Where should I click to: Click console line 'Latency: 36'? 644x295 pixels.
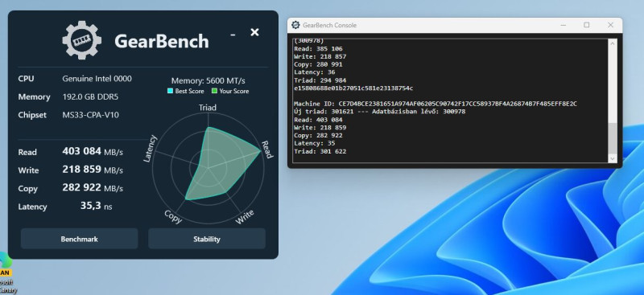click(315, 72)
